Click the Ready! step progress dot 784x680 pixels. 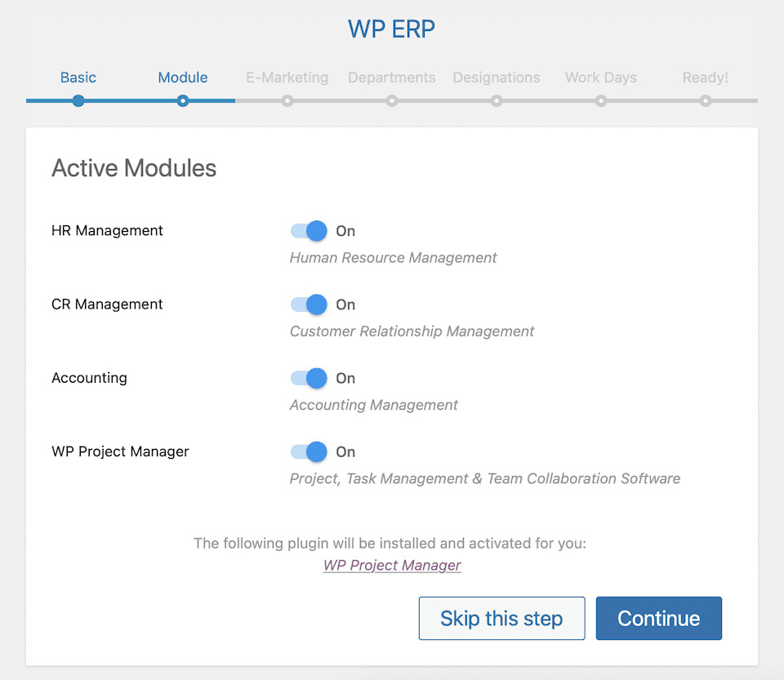[x=705, y=101]
